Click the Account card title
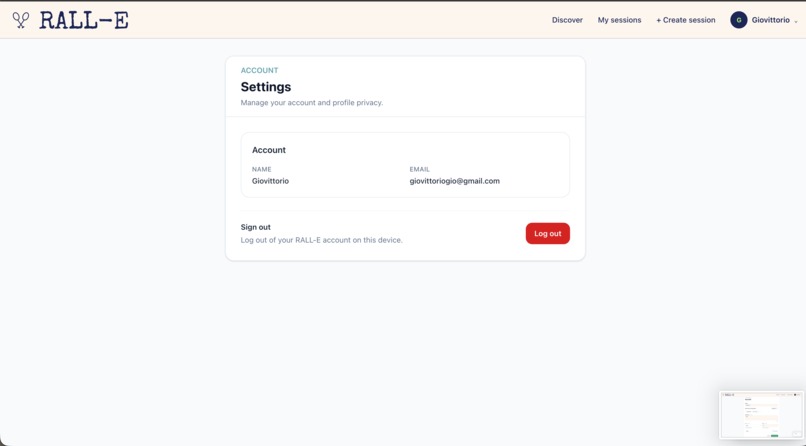Image resolution: width=806 pixels, height=446 pixels. pos(269,150)
